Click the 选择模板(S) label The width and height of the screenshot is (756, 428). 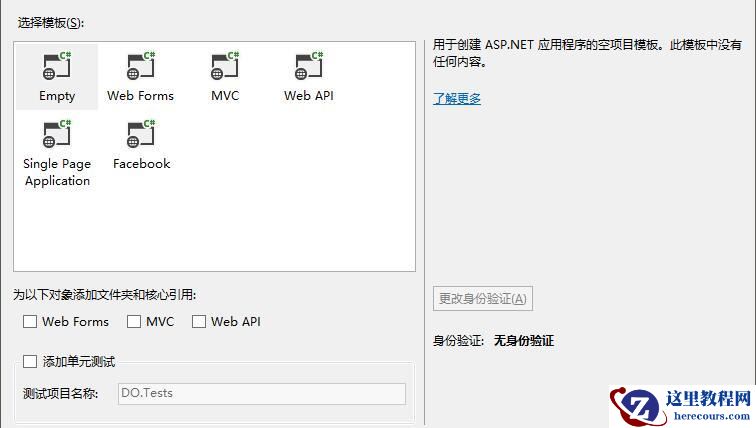pos(51,23)
